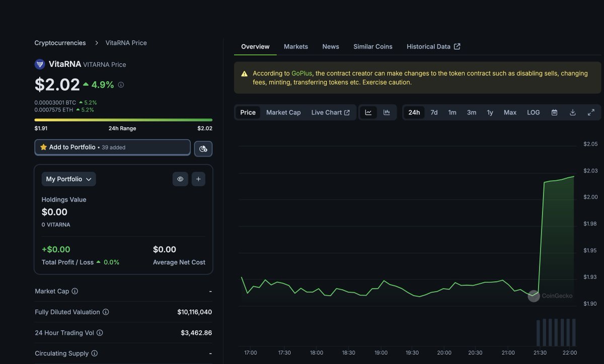Image resolution: width=604 pixels, height=364 pixels.
Task: Click the Historical Data external link tab
Action: click(433, 47)
